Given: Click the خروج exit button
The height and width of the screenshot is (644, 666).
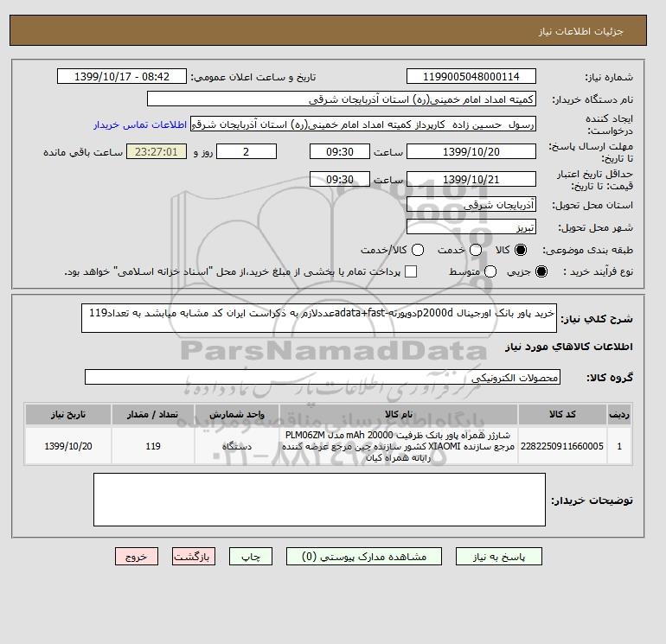Looking at the screenshot, I should tap(137, 557).
